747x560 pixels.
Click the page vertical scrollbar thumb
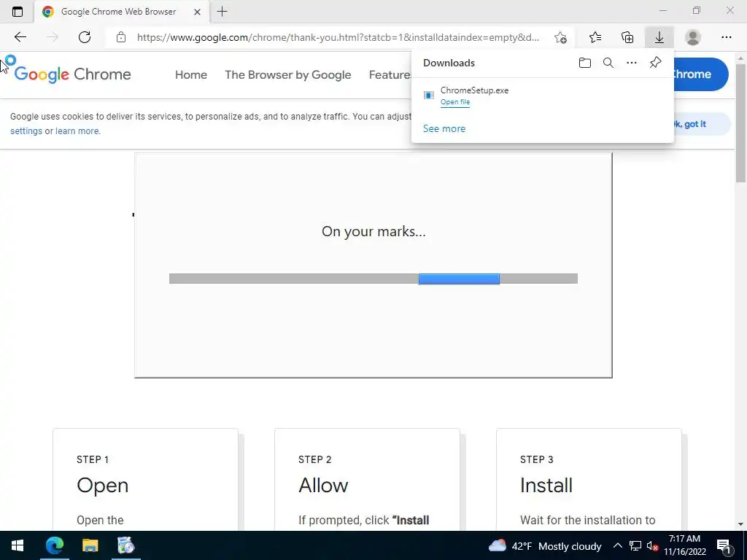[x=740, y=122]
